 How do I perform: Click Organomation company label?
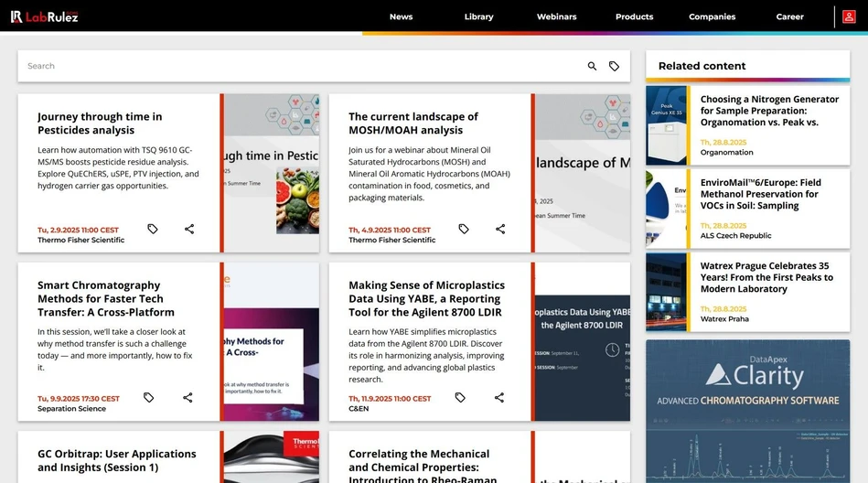click(x=726, y=153)
